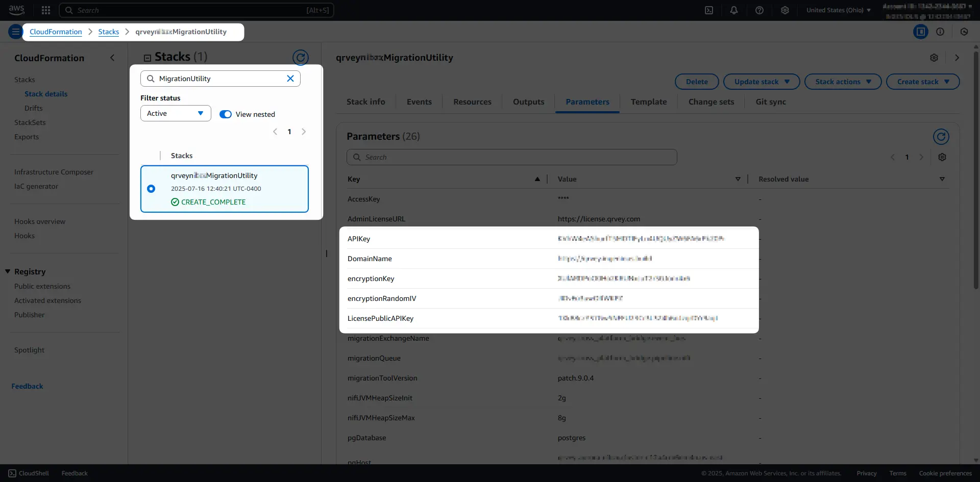Go to next page of stacks
This screenshot has width=980, height=482.
[x=304, y=132]
